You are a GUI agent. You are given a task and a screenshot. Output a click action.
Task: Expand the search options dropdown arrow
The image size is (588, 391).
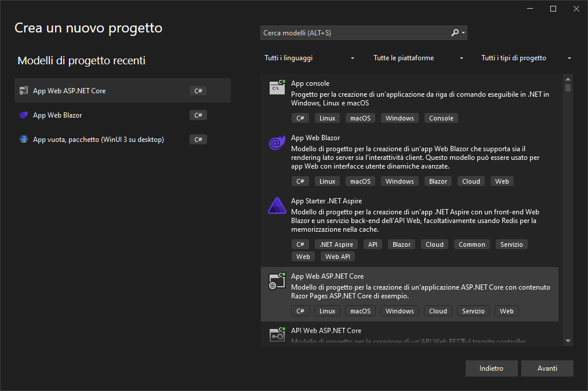pyautogui.click(x=463, y=33)
